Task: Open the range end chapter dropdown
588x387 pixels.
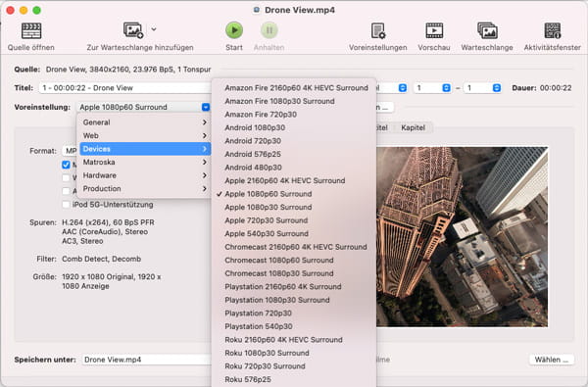Action: point(482,88)
